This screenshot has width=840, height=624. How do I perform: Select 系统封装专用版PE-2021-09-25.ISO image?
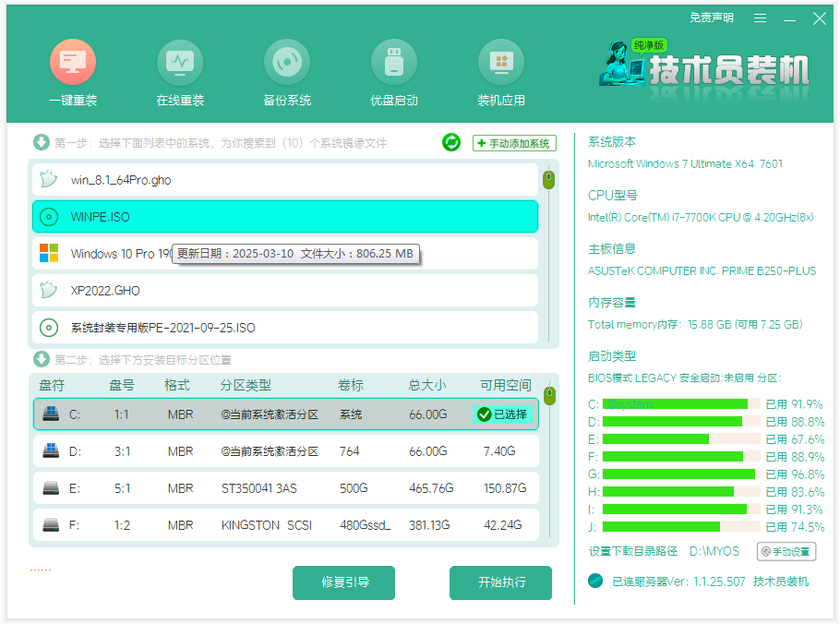click(x=285, y=328)
